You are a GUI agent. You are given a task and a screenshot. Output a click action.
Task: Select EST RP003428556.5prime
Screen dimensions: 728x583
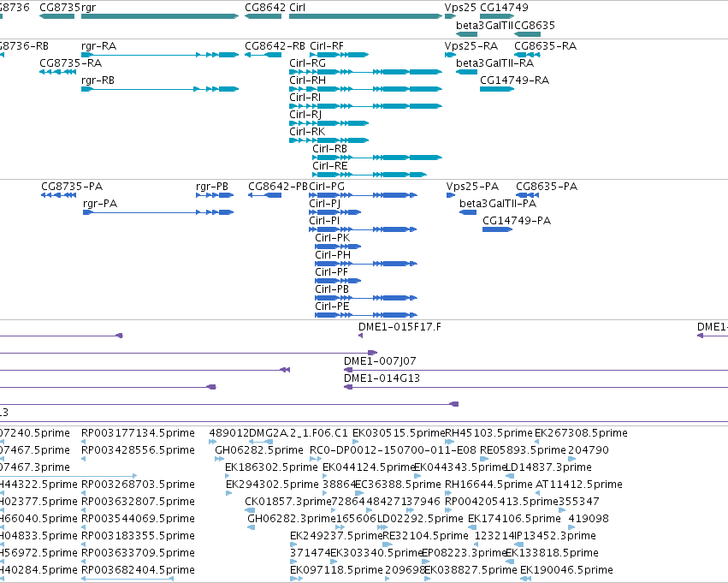coord(84,459)
